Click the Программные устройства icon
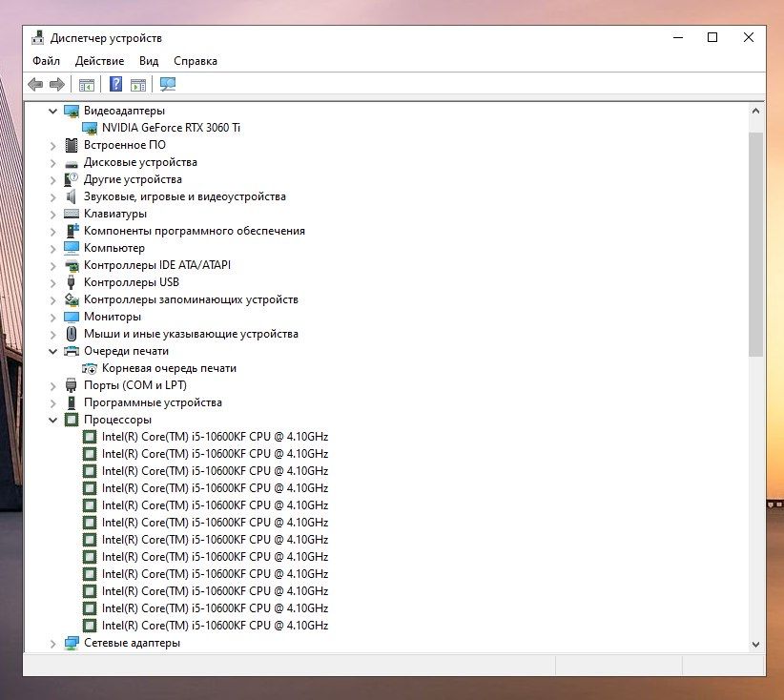 point(72,402)
